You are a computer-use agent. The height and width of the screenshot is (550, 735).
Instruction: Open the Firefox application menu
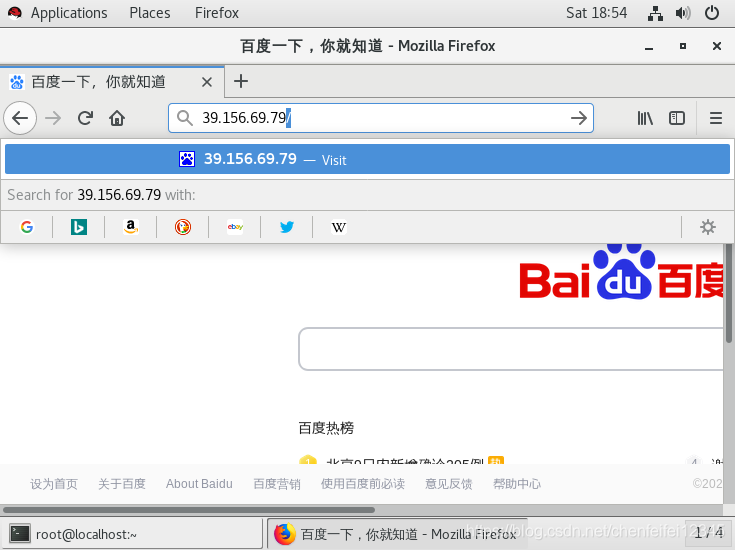(217, 13)
